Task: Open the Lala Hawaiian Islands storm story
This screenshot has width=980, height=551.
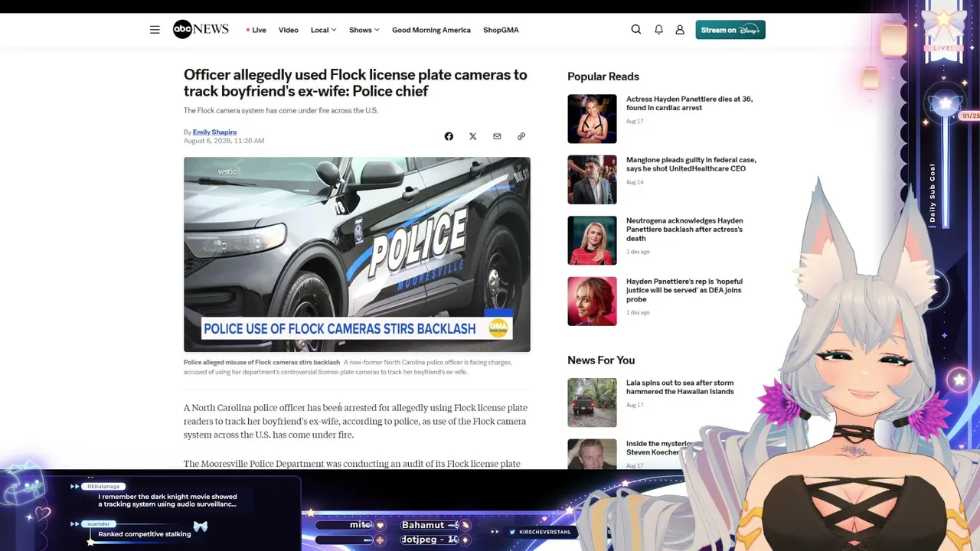Action: click(x=680, y=387)
